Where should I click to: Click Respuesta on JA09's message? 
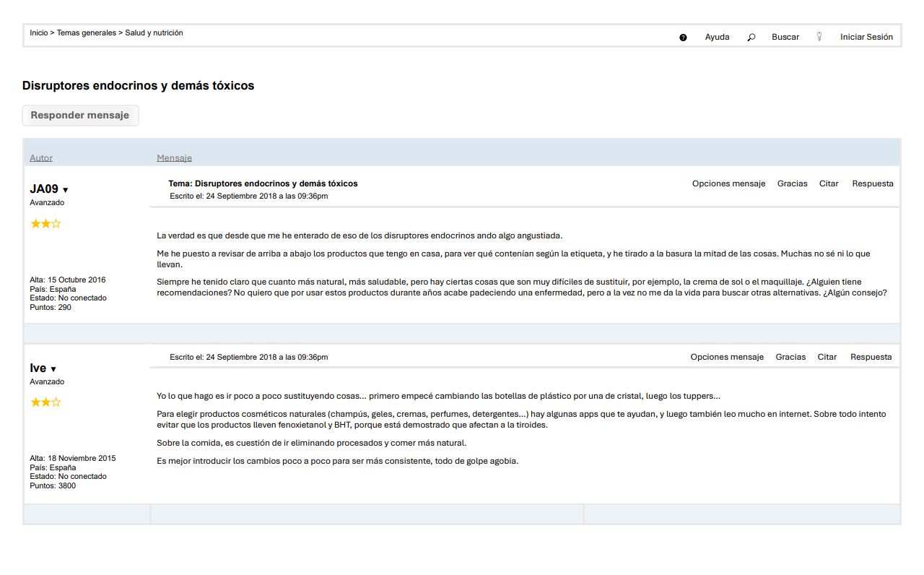coord(872,183)
